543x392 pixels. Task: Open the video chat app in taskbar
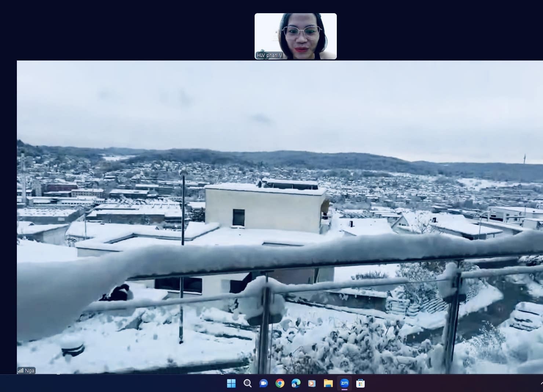click(x=263, y=383)
